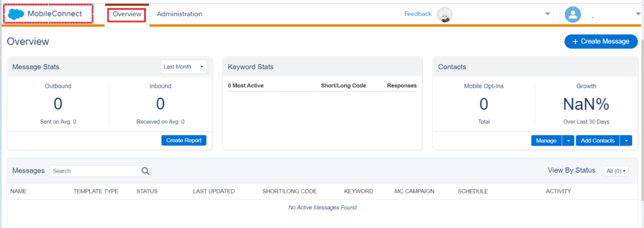Click the KEYWORD column header
Screen dimensions: 644x228
(358, 192)
